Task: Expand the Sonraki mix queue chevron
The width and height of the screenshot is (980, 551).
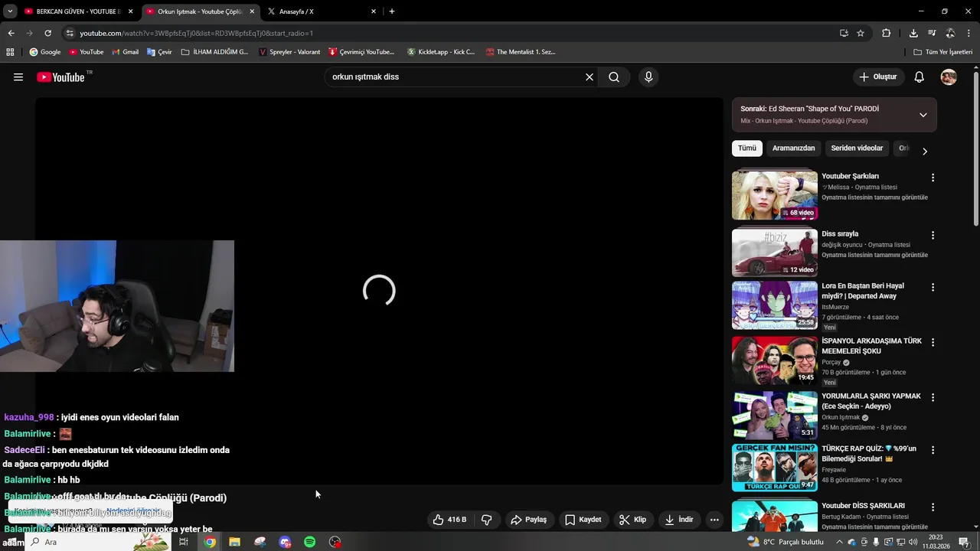Action: 923,115
